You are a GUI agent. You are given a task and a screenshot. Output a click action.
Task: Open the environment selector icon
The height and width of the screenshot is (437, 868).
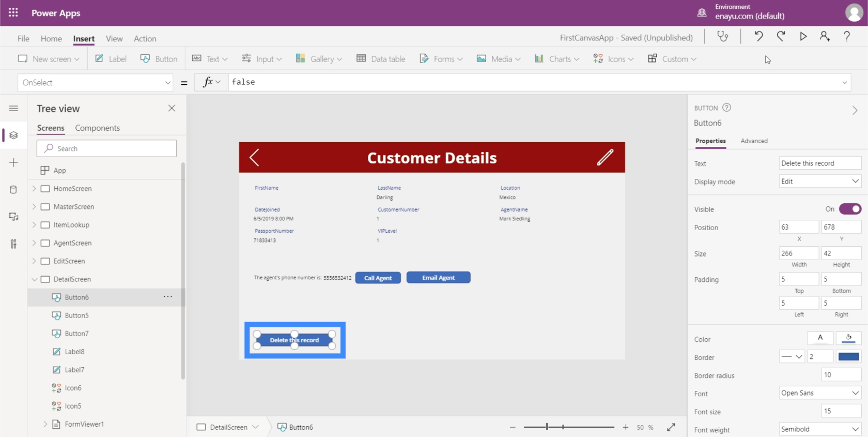[x=702, y=12]
